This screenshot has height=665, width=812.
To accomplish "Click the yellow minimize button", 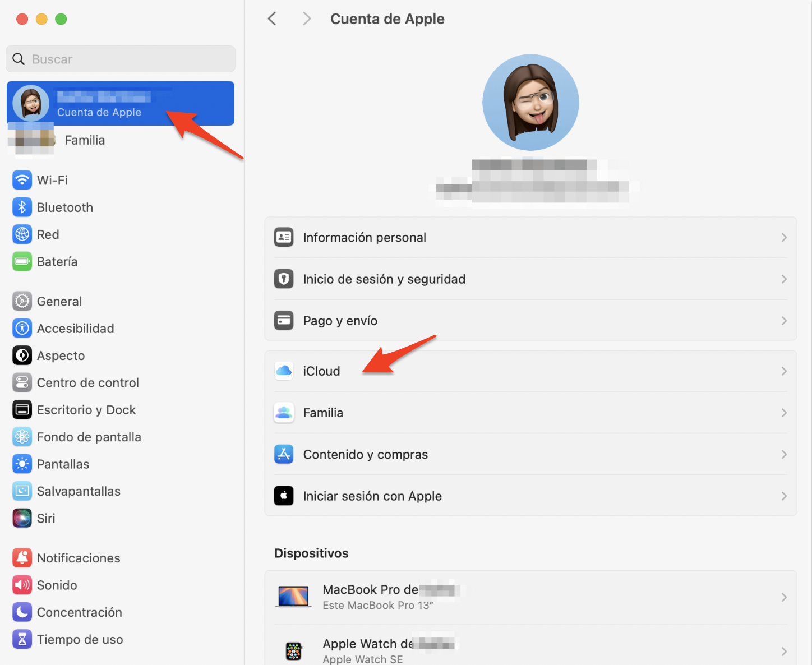I will click(41, 19).
